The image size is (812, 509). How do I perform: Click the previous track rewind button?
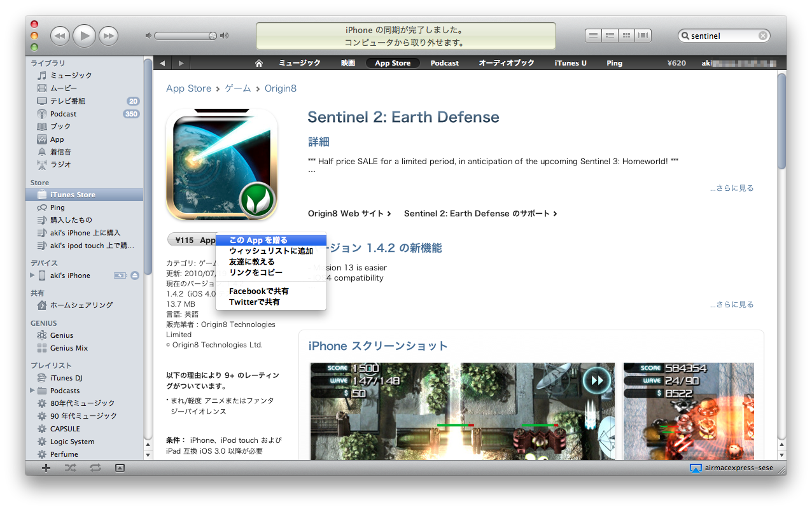60,36
